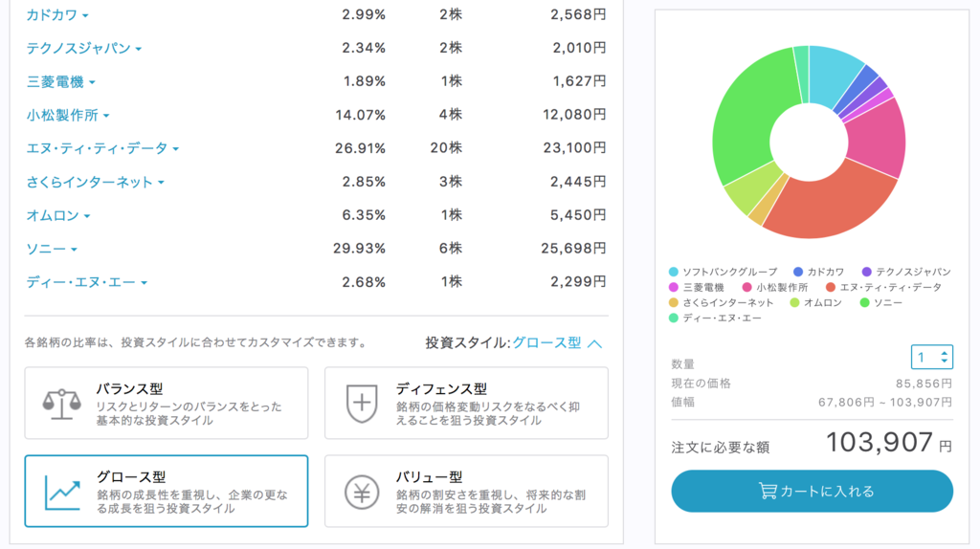
Task: Expand the エヌ・ティ・ティ・データ stock details
Action: (102, 148)
